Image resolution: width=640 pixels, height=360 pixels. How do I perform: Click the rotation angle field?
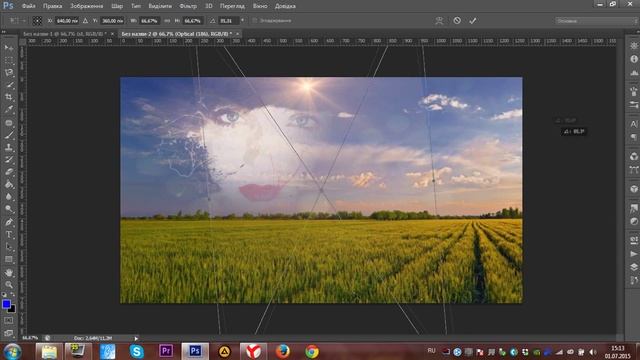(229, 20)
